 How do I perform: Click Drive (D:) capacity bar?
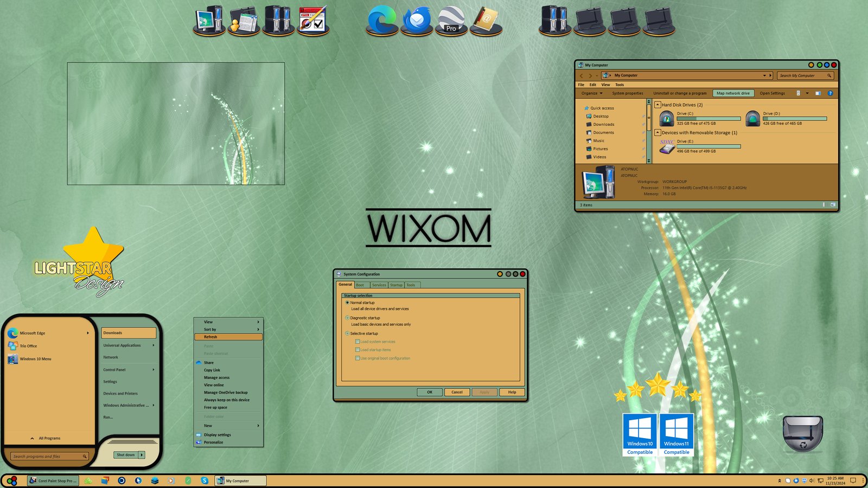(795, 118)
